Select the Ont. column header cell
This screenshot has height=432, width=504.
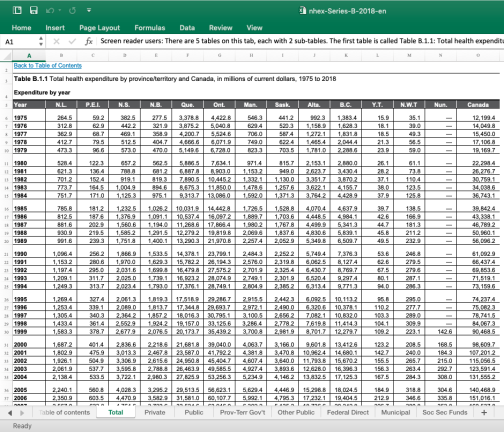219,105
